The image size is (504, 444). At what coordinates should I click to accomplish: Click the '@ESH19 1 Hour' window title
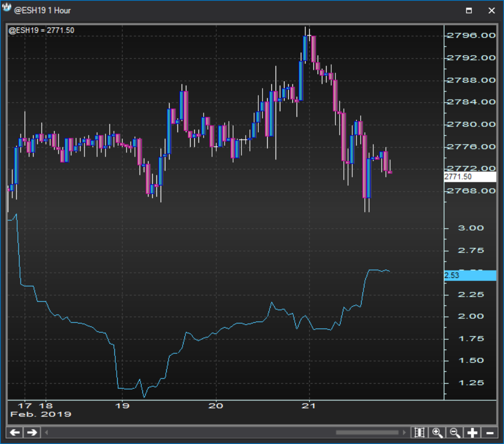42,11
